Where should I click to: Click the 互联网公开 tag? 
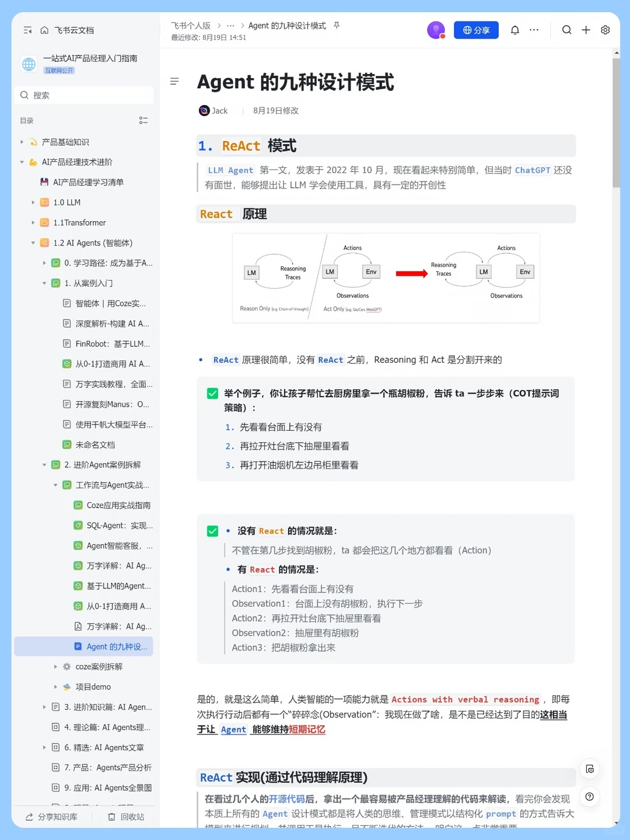pyautogui.click(x=60, y=71)
